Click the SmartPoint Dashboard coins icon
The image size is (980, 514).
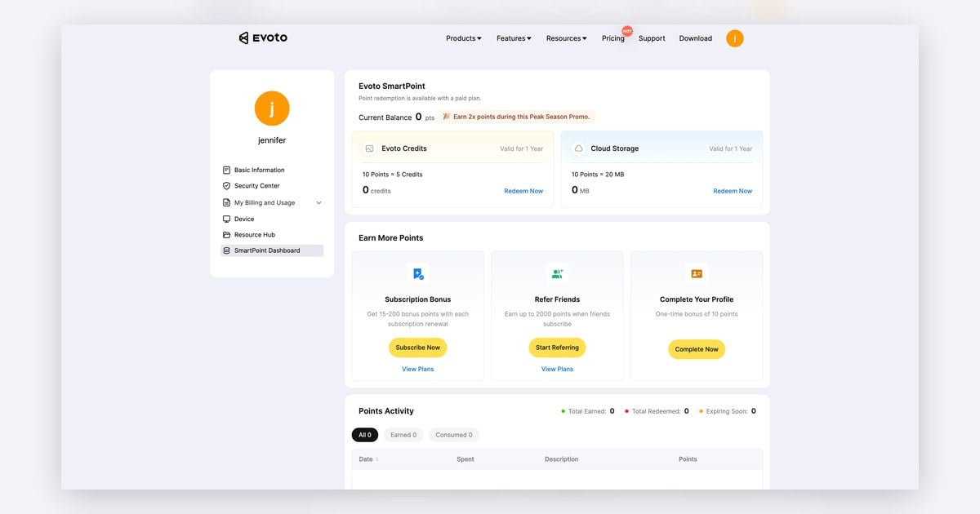click(227, 250)
